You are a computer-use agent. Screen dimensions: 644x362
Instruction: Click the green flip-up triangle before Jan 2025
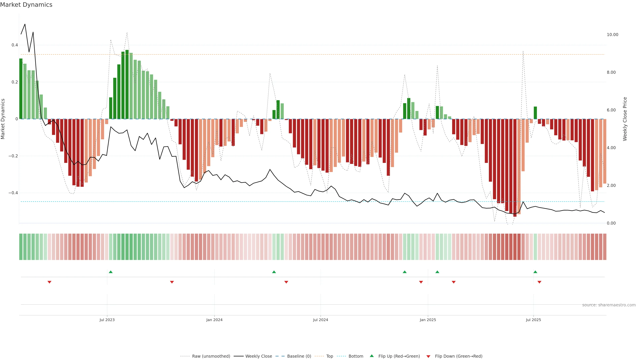[405, 272]
